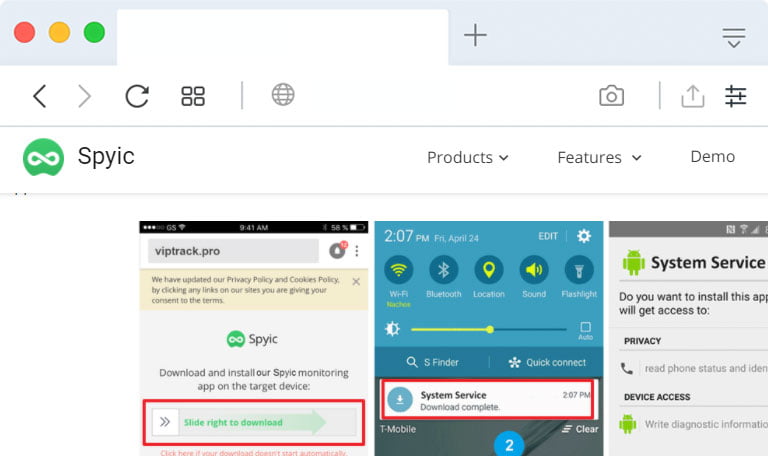Viewport: 768px width, 456px height.
Task: Click the phone handset icon under PRIVACY
Action: (x=627, y=368)
